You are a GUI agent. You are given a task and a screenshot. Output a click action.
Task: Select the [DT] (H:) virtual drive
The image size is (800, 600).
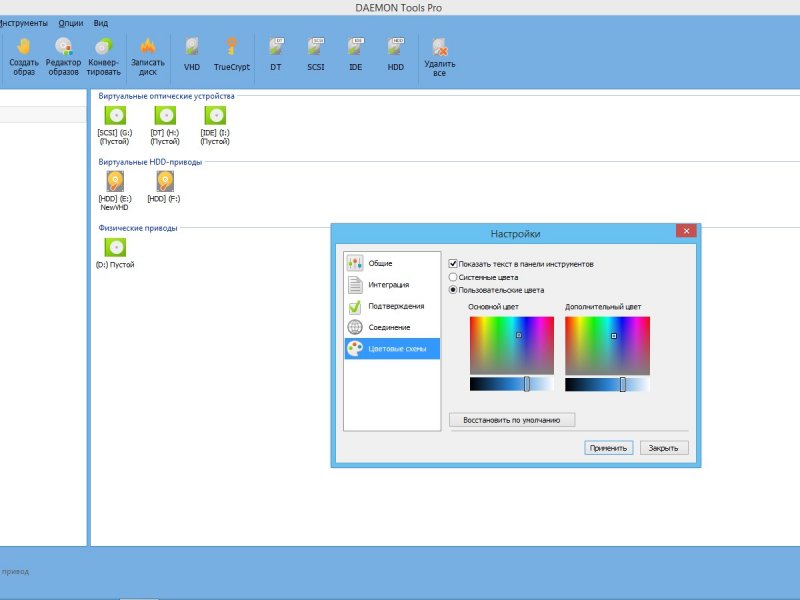click(x=165, y=126)
